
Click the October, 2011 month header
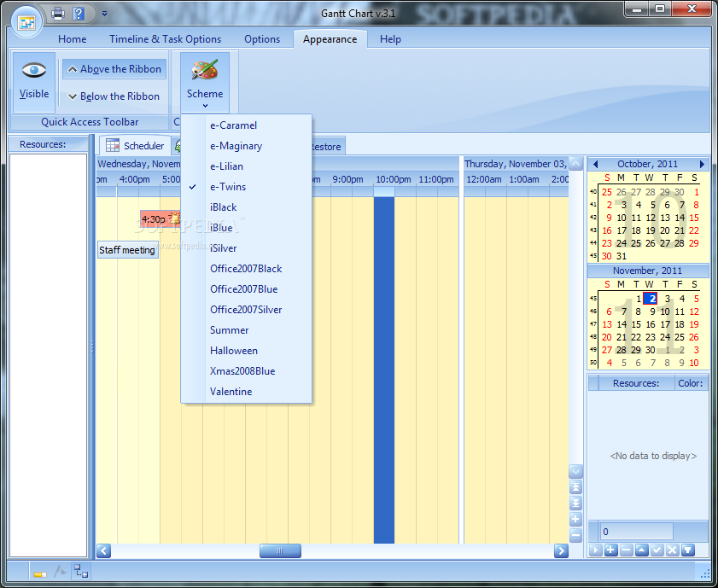[647, 164]
